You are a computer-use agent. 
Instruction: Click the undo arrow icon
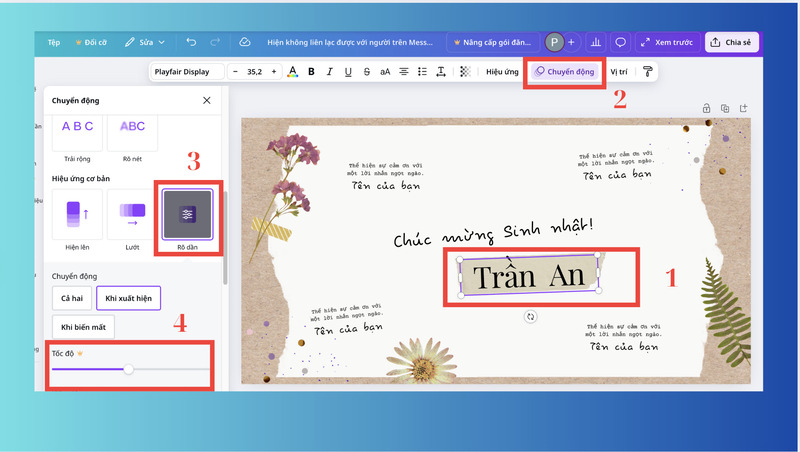pos(190,43)
